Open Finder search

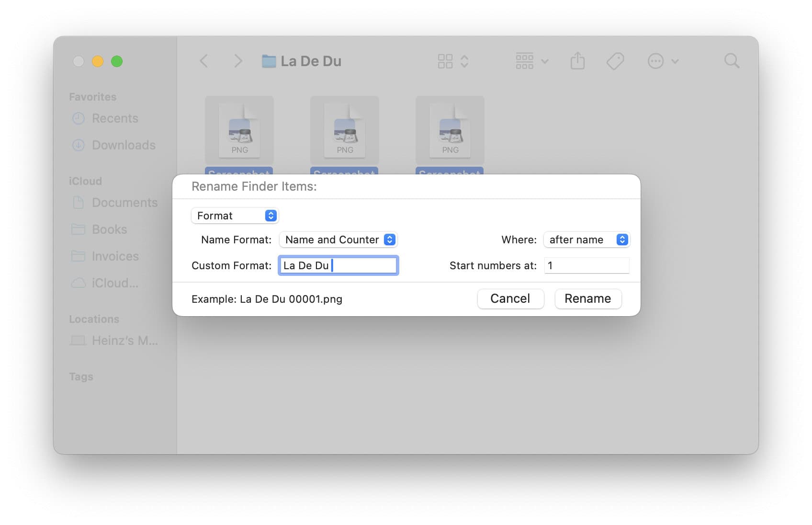(732, 61)
